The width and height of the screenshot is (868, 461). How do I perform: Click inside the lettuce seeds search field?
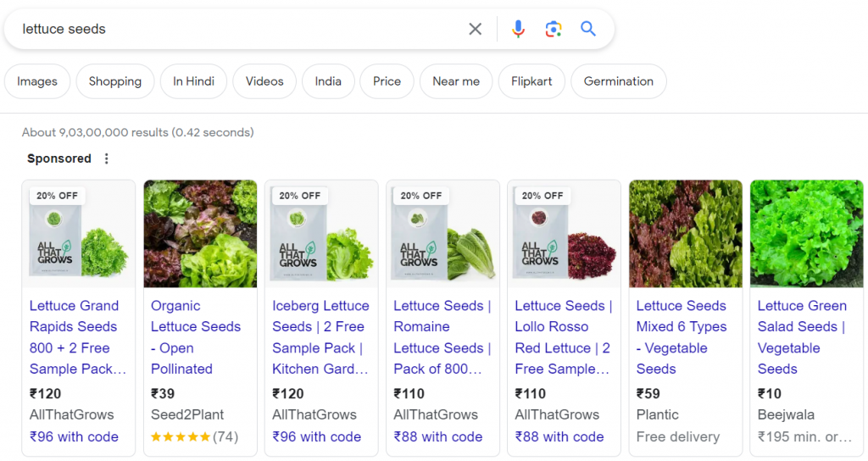[x=237, y=30]
